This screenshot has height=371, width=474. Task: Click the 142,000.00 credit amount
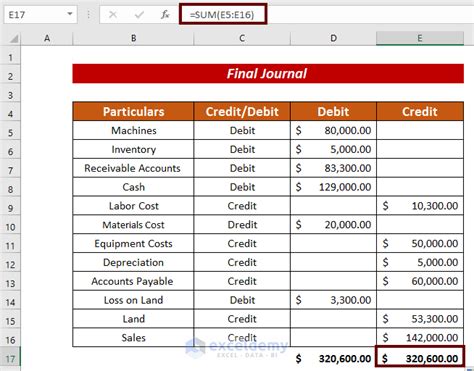420,338
